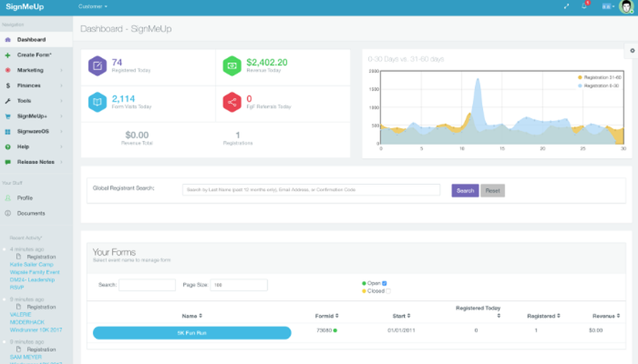The width and height of the screenshot is (638, 364).
Task: Expand the Tools menu chevron
Action: point(61,101)
